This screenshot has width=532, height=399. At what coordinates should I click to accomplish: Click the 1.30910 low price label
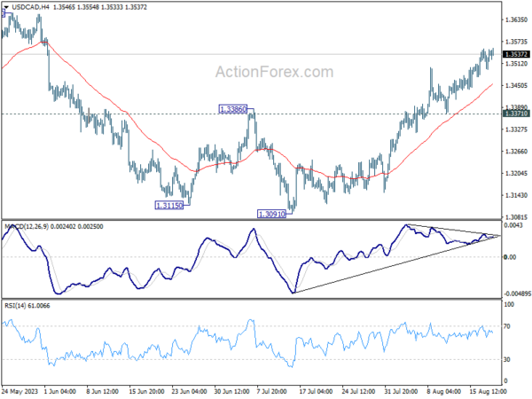[x=272, y=214]
